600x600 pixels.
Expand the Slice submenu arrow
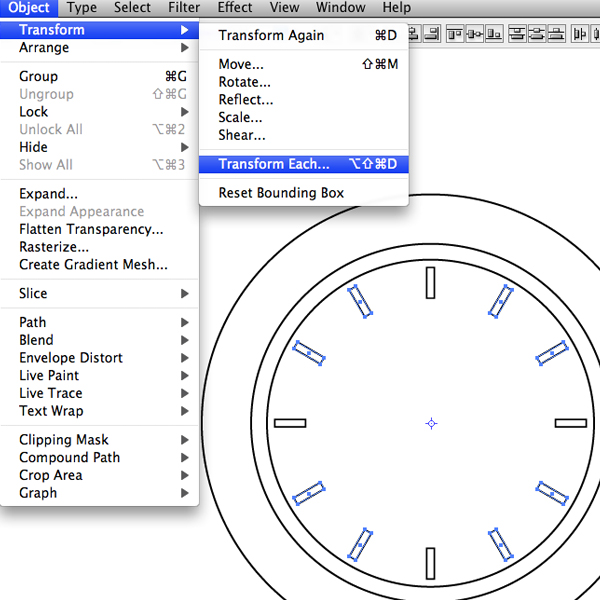(x=185, y=293)
